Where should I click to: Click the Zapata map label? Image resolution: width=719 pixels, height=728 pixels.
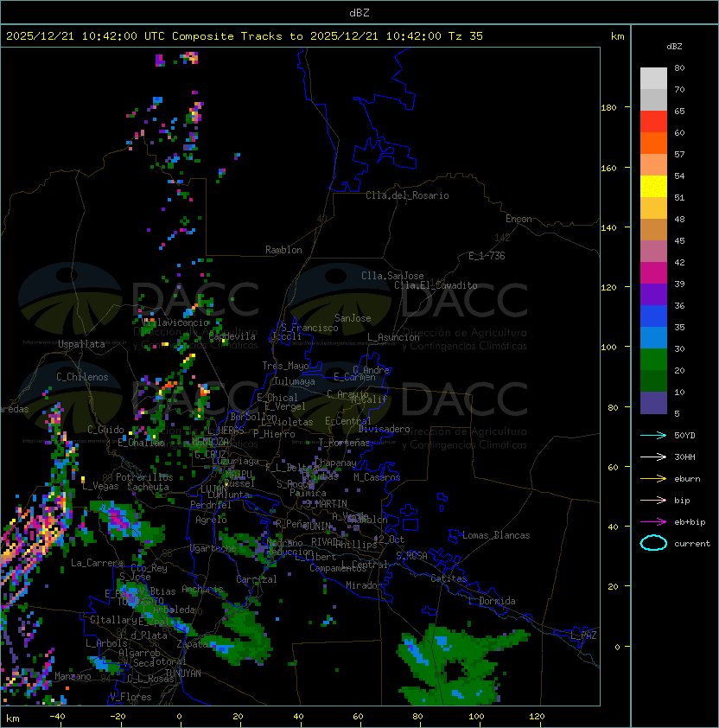192,644
